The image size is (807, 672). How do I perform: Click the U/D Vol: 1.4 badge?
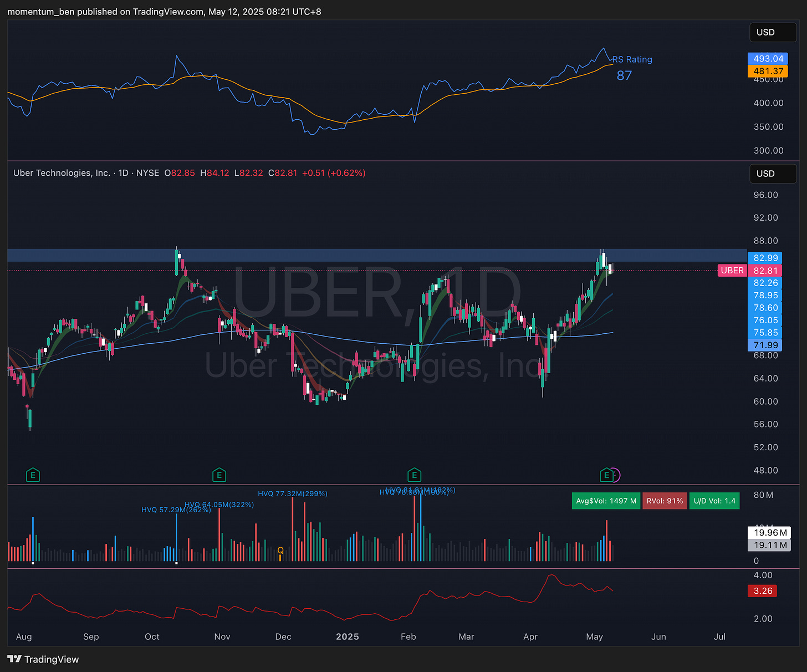click(x=714, y=501)
